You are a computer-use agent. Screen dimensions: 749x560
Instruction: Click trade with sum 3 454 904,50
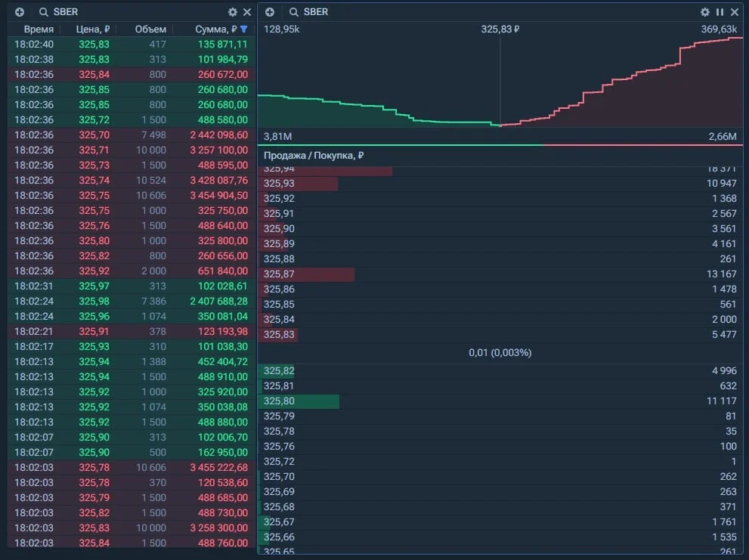132,196
